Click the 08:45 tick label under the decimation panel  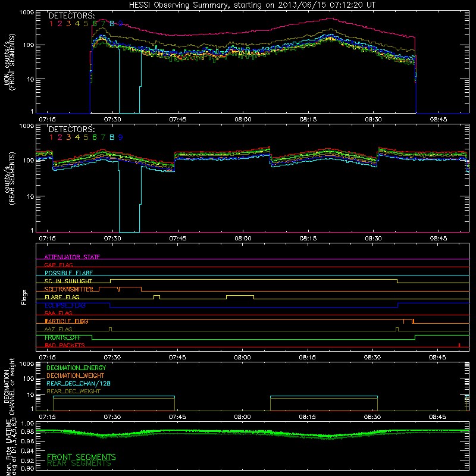(437, 417)
